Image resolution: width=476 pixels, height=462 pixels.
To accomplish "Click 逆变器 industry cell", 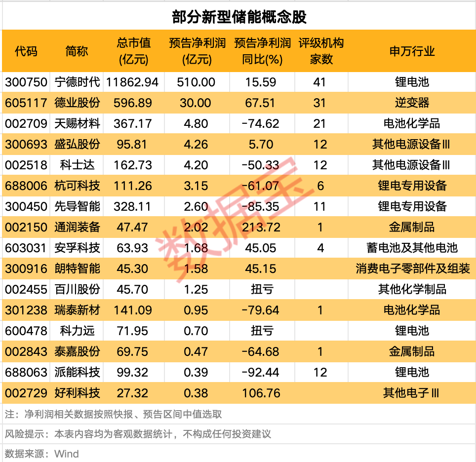I will point(412,103).
